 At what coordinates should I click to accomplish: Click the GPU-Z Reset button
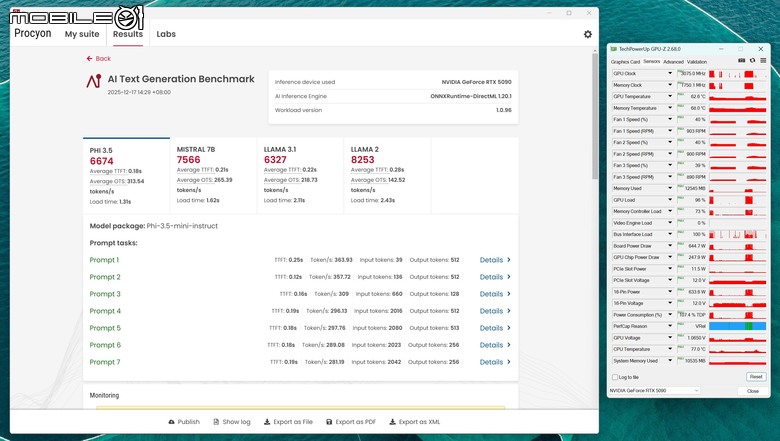pyautogui.click(x=756, y=377)
